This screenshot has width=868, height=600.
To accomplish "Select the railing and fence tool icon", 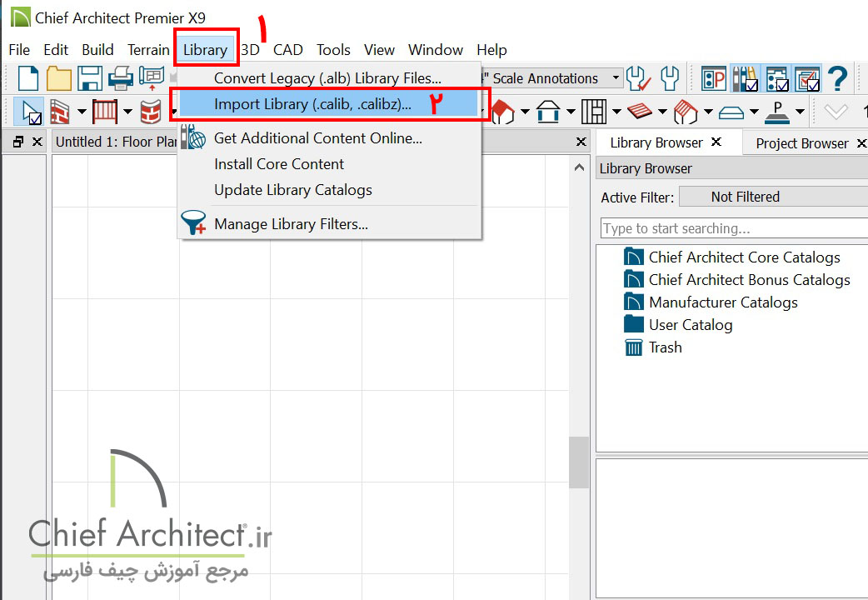I will tap(106, 111).
